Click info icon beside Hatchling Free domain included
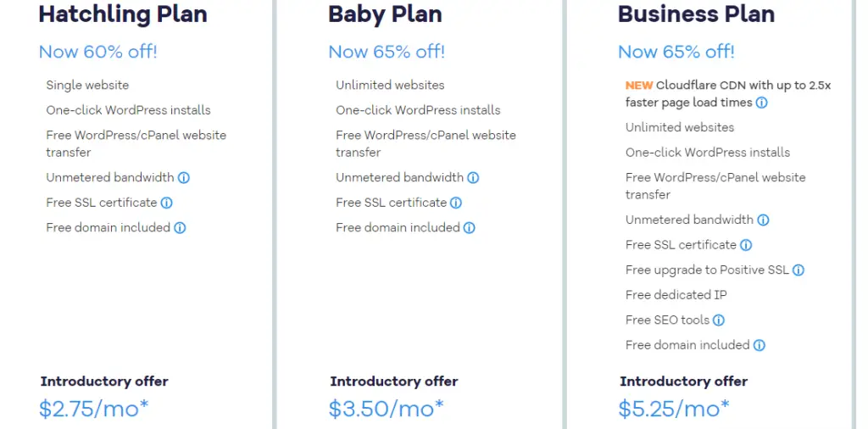Image resolution: width=868 pixels, height=429 pixels. 180,227
